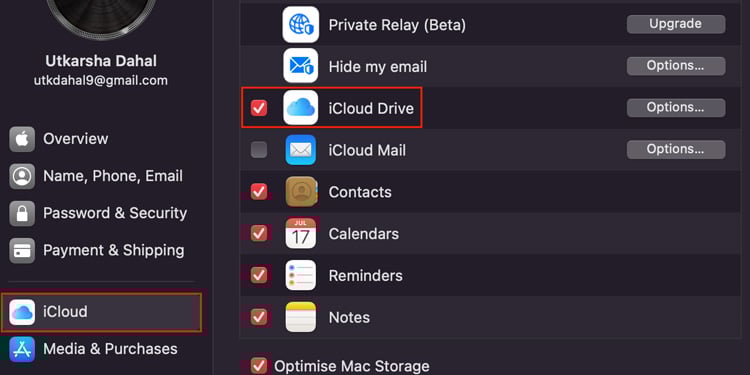This screenshot has width=750, height=375.
Task: Click the padlock icon for Password & Security
Action: pyautogui.click(x=22, y=213)
